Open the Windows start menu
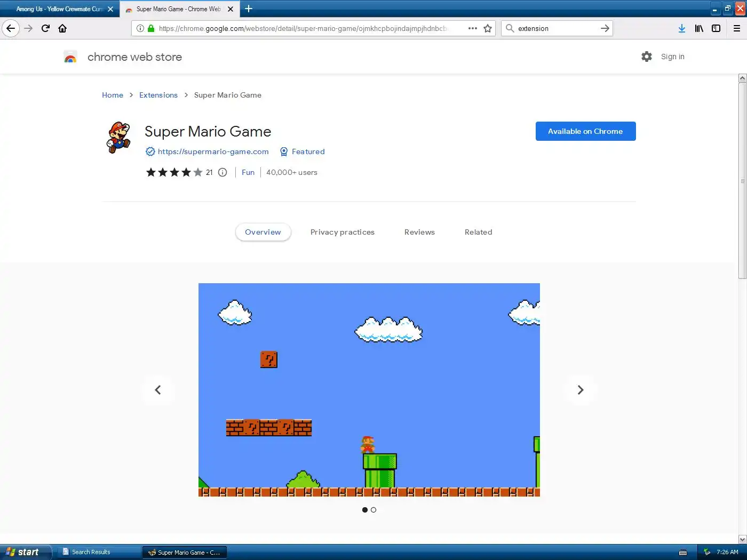The width and height of the screenshot is (747, 560). [x=26, y=552]
